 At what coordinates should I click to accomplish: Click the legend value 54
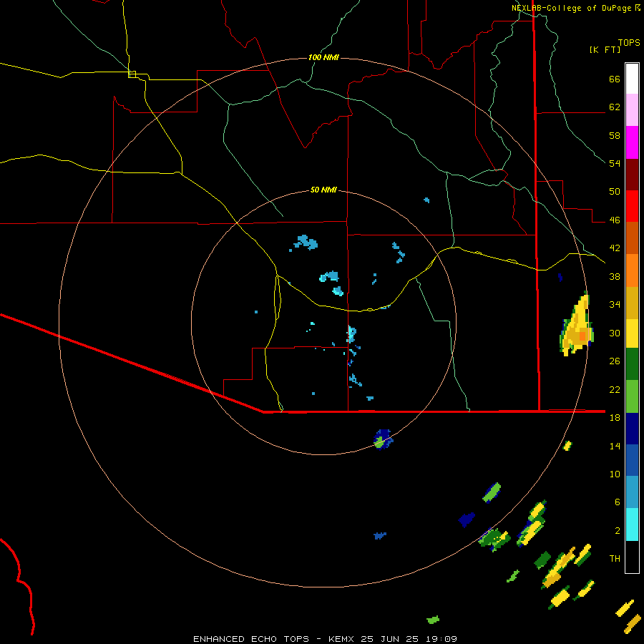pos(615,163)
